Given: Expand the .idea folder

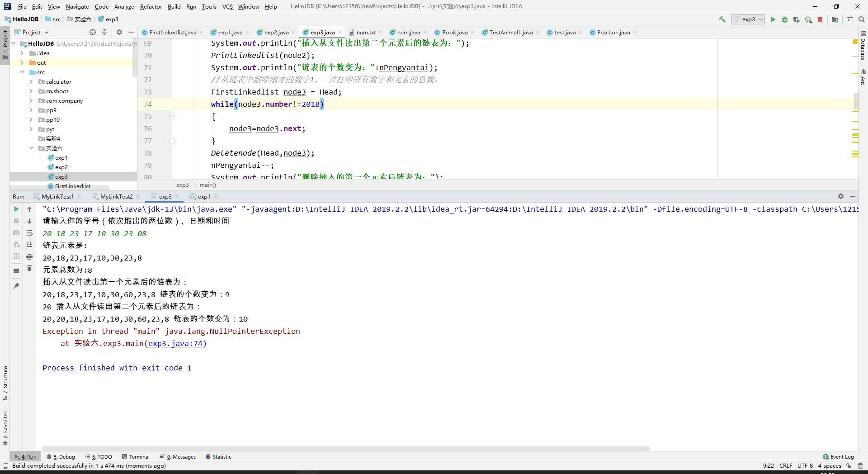Looking at the screenshot, I should click(22, 53).
